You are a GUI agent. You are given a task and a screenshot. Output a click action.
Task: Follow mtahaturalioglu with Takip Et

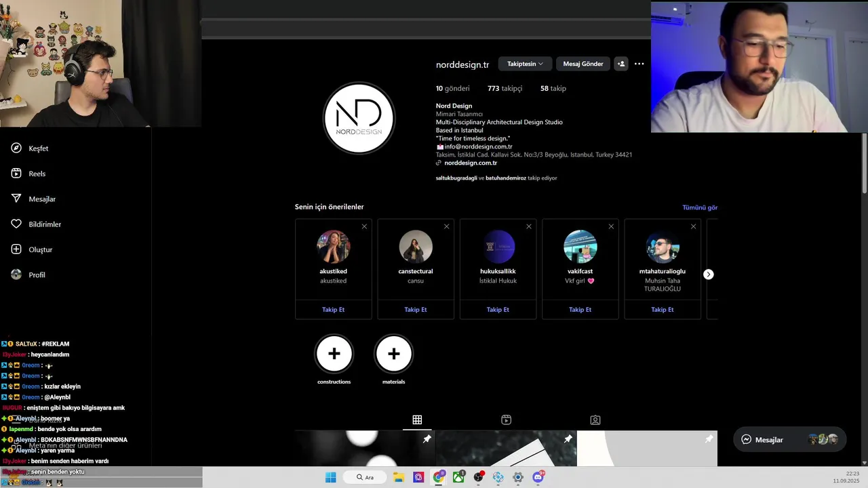pyautogui.click(x=663, y=310)
